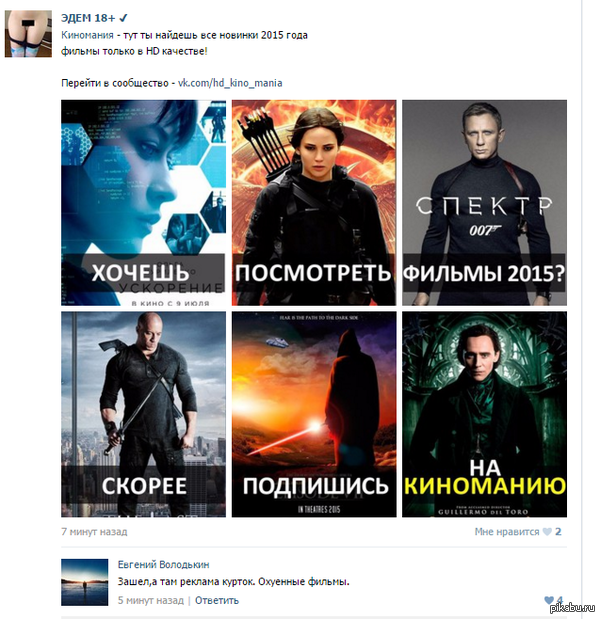
Task: Open the СПЕКТР 007 poster image
Action: (484, 203)
